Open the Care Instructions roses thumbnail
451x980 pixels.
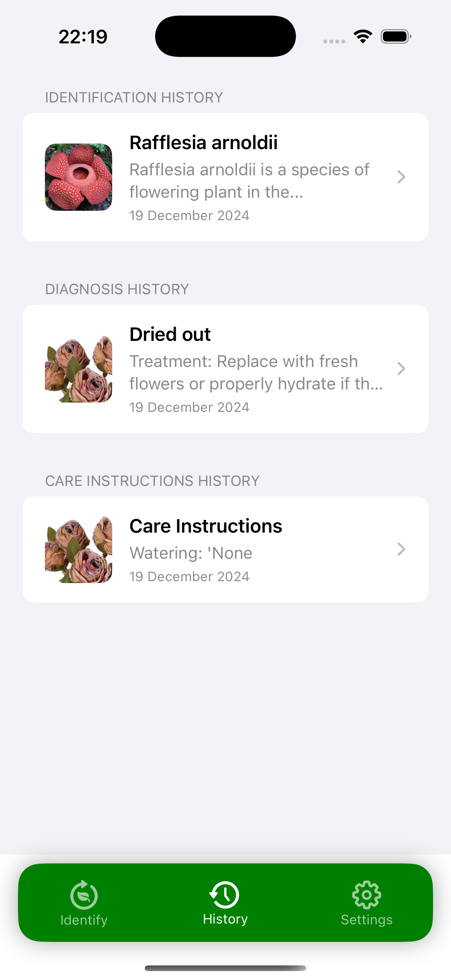pos(79,549)
